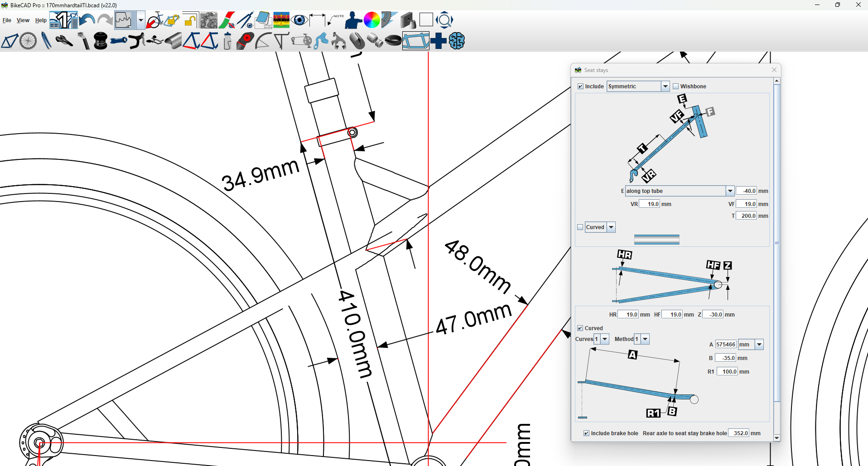Click the dimension arrows icon

pyautogui.click(x=317, y=20)
